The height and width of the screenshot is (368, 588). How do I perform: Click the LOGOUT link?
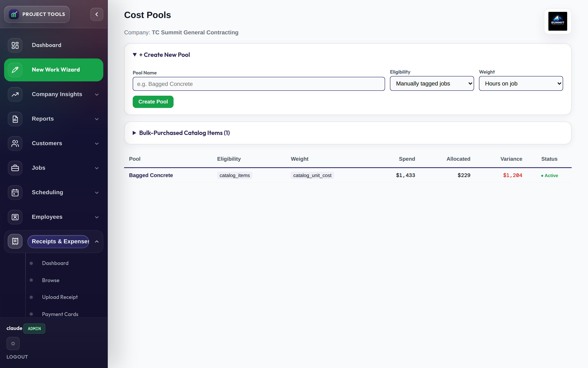17,357
